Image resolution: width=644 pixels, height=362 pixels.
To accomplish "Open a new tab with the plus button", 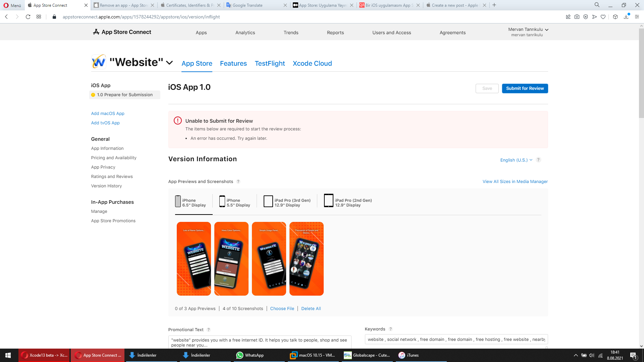I will coord(494,5).
